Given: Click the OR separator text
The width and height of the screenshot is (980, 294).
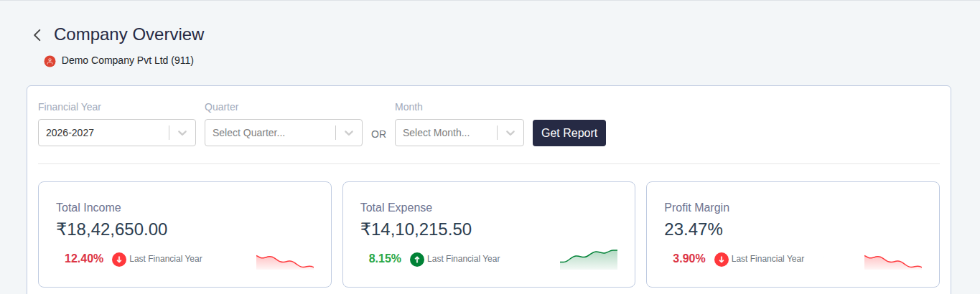Looking at the screenshot, I should click(x=378, y=134).
